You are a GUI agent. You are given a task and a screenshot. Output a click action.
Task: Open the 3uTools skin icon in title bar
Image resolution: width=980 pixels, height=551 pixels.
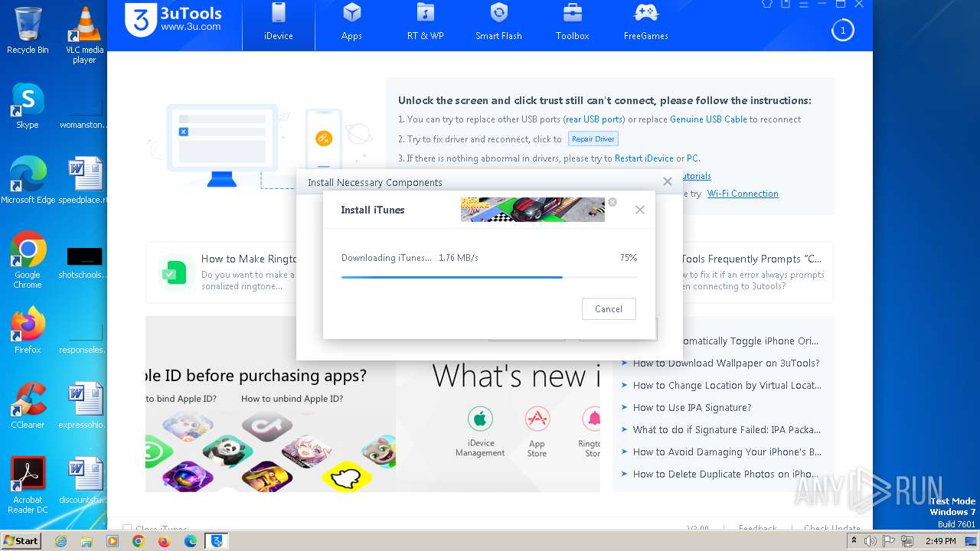767,4
